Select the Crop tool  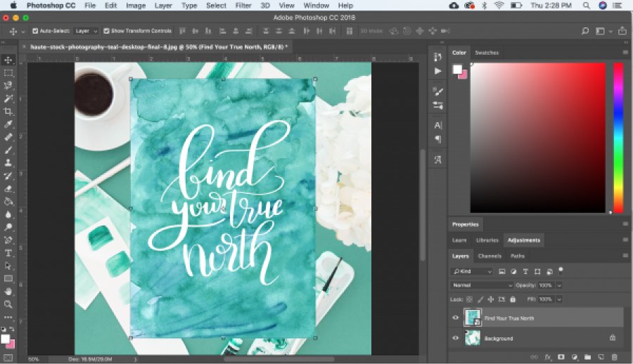click(8, 112)
